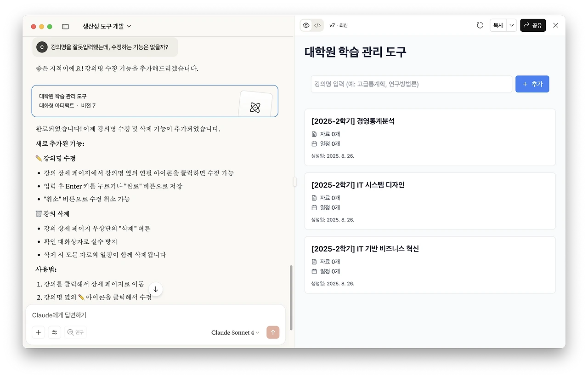
Task: Reload the artifact with refresh icon
Action: [480, 25]
